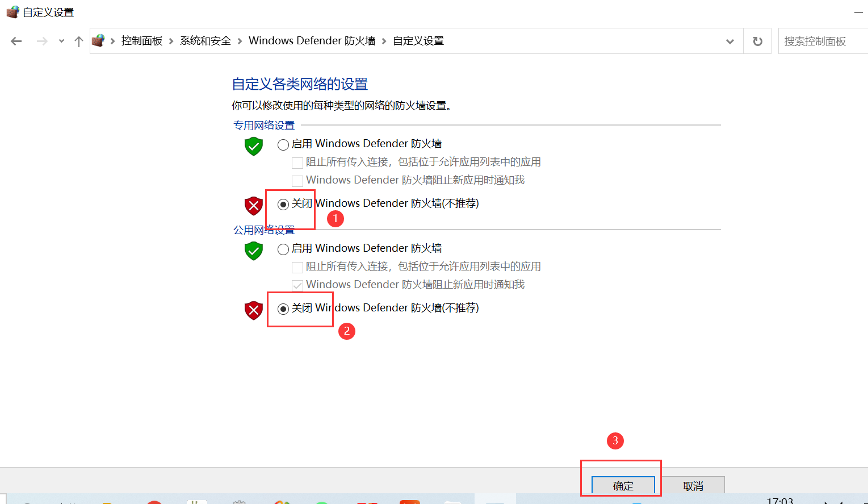
Task: Click the heading 自定义各类网络的设置
Action: 300,84
